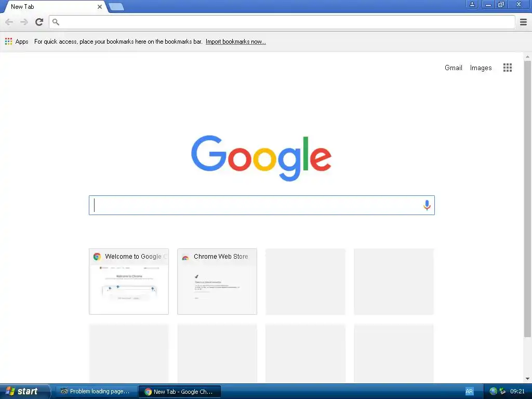
Task: Open the Apps shortcut in bookmarks bar
Action: coord(17,42)
